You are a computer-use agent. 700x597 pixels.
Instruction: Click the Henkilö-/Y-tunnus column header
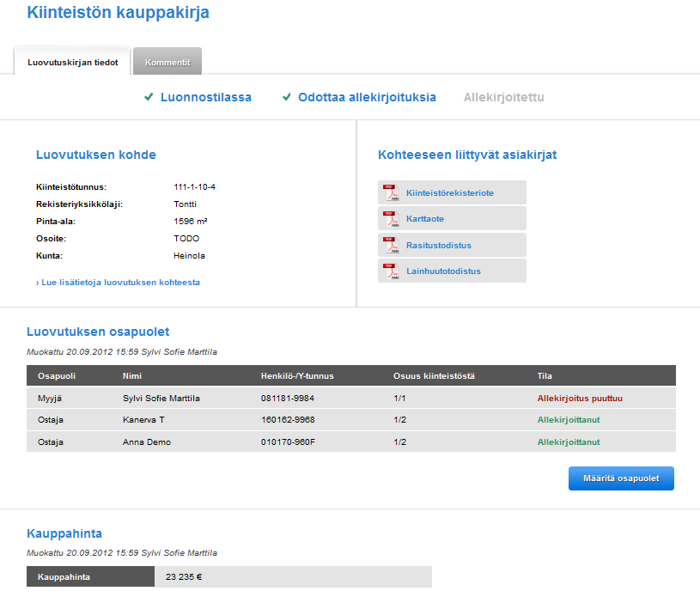click(297, 376)
